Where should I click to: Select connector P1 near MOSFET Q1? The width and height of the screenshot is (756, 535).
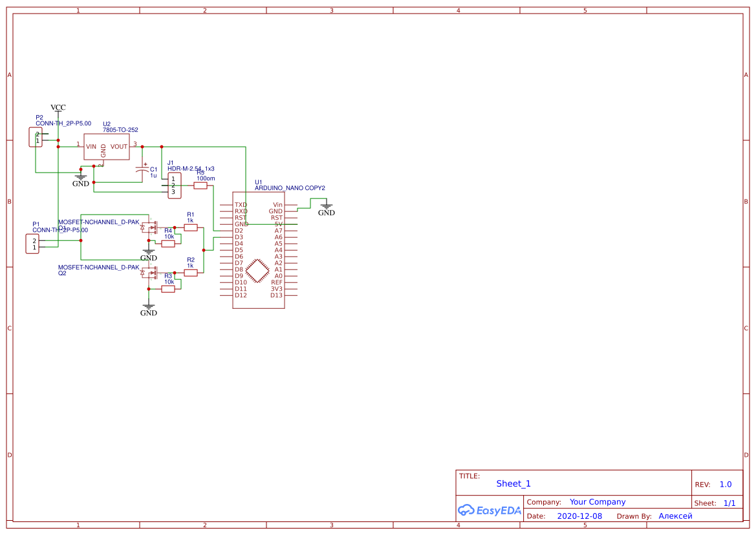click(32, 244)
